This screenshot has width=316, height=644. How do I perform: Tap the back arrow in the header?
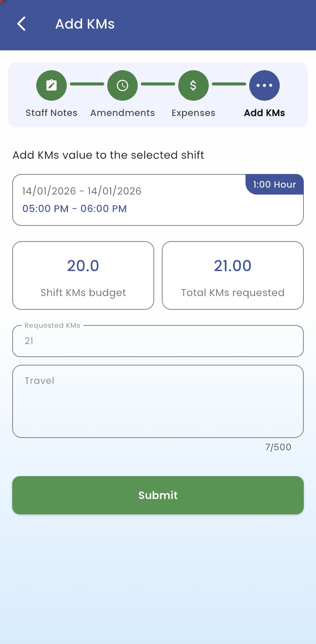[x=22, y=24]
